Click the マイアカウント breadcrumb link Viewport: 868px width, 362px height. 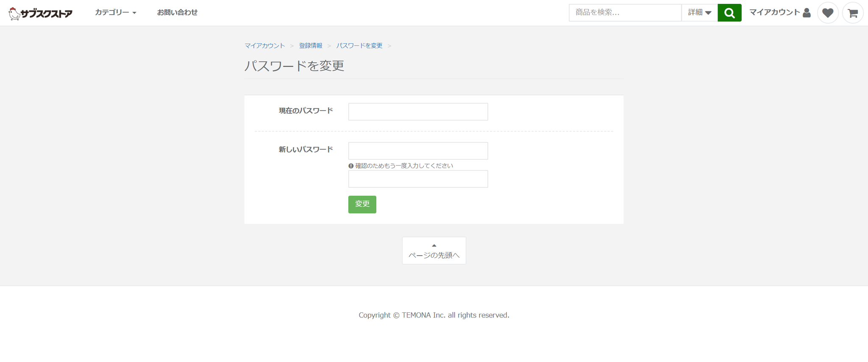point(265,46)
